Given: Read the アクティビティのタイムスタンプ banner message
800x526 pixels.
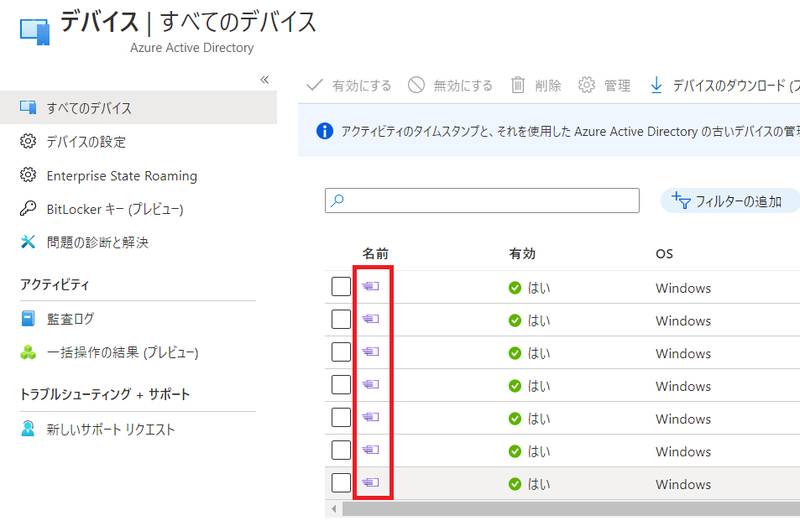Looking at the screenshot, I should pos(570,132).
